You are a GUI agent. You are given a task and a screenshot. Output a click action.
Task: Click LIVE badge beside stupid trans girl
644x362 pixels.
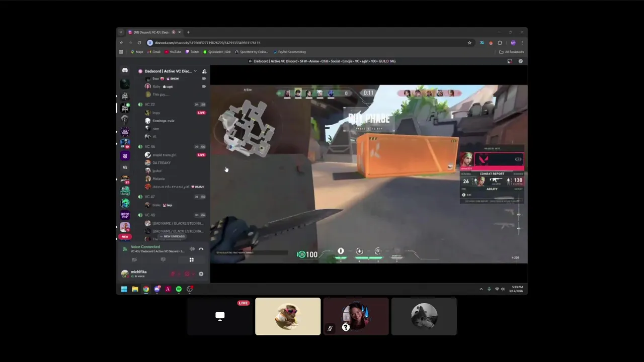pyautogui.click(x=201, y=155)
